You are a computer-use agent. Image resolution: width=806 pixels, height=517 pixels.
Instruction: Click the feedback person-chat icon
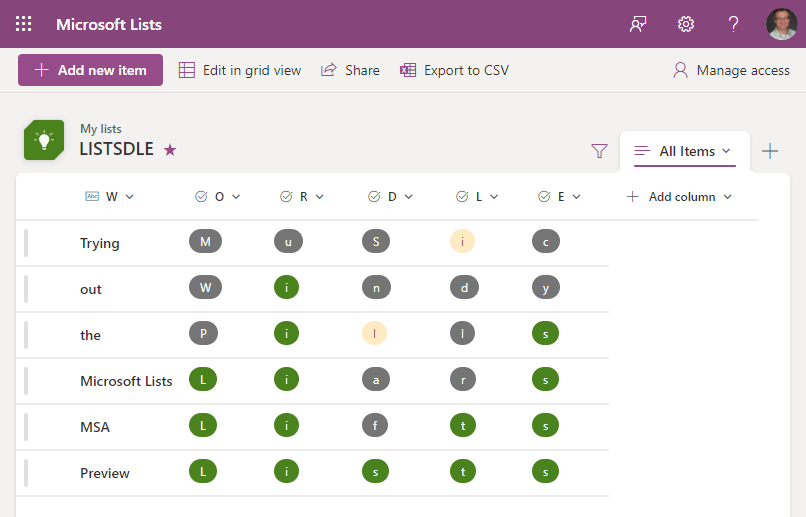click(638, 24)
